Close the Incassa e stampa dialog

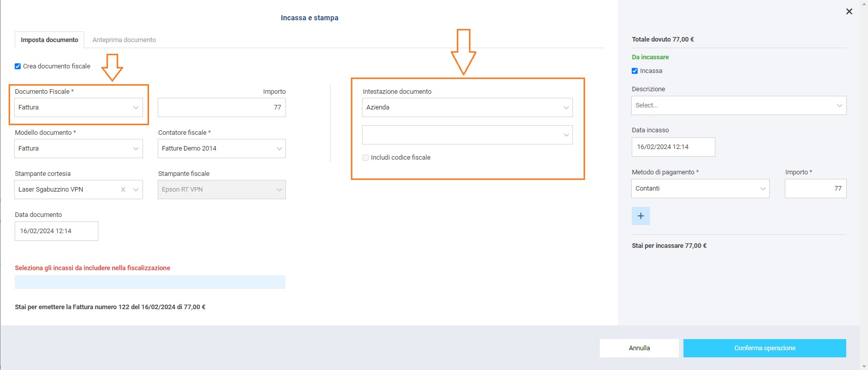tap(849, 12)
